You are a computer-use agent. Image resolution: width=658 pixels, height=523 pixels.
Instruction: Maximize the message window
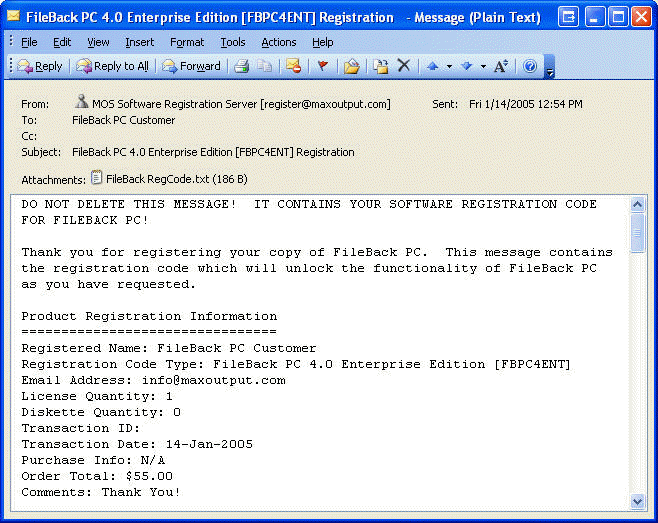click(618, 17)
